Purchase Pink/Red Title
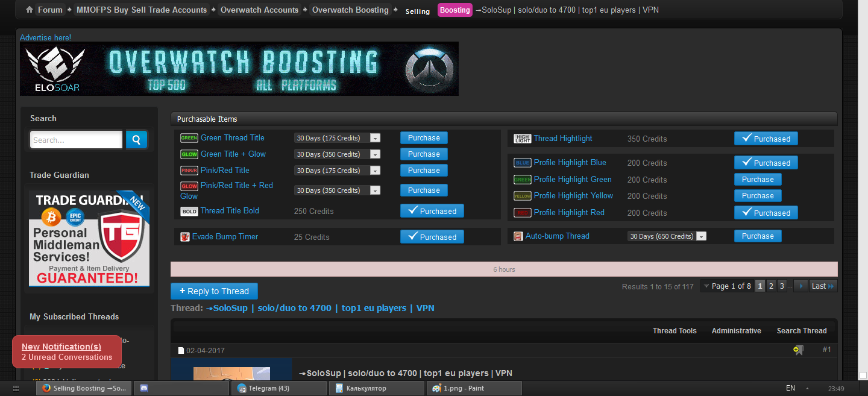This screenshot has width=868, height=396. point(424,171)
